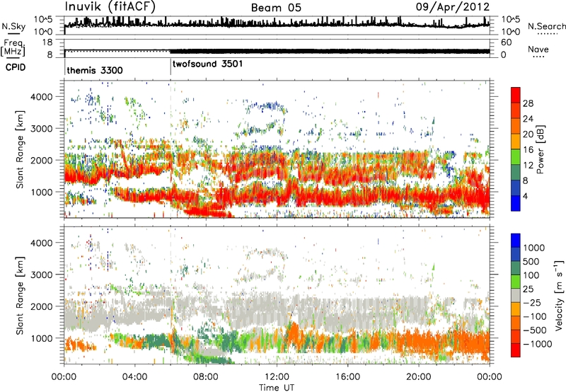This screenshot has height=392, width=566.
Task: Click time axis tick '08:00'
Action: [x=205, y=377]
